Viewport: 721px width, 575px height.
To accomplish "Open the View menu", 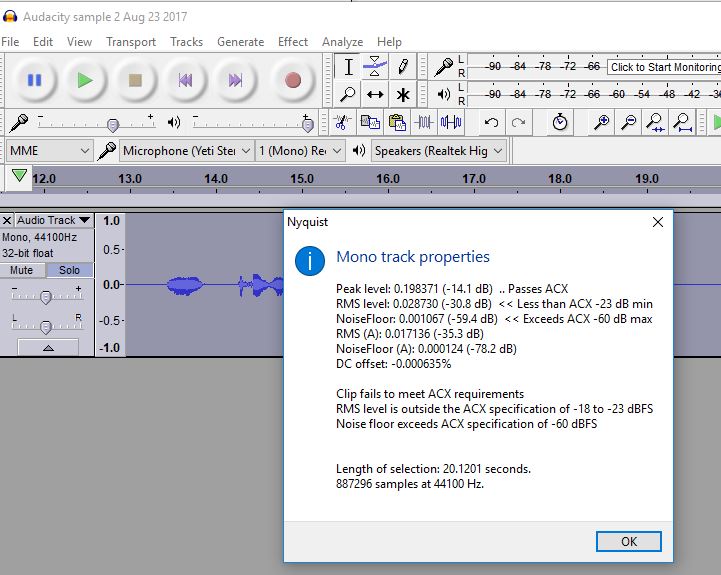I will pos(79,42).
